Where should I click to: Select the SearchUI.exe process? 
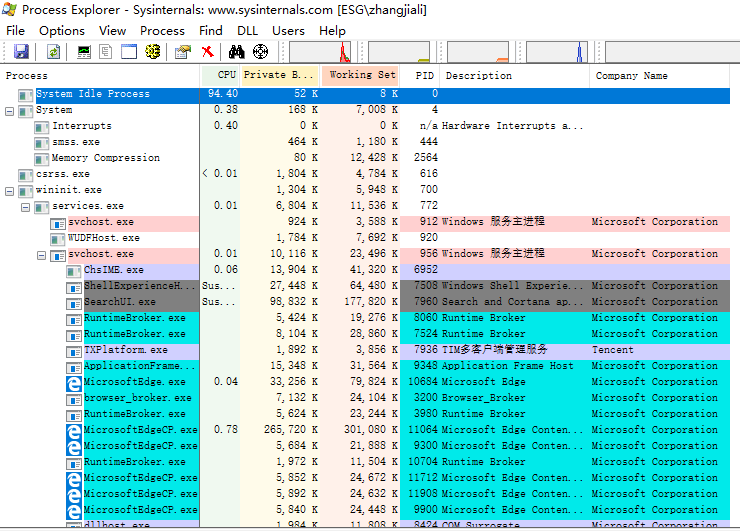120,303
